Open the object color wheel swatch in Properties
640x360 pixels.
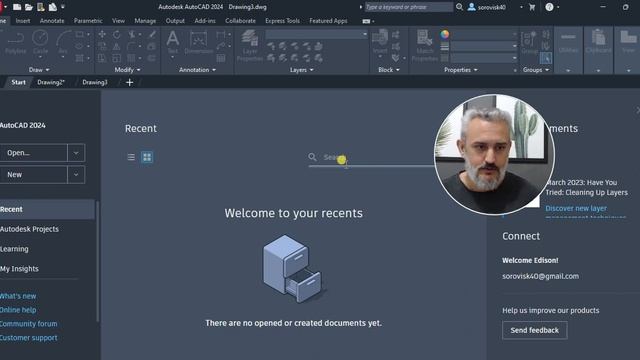444,35
